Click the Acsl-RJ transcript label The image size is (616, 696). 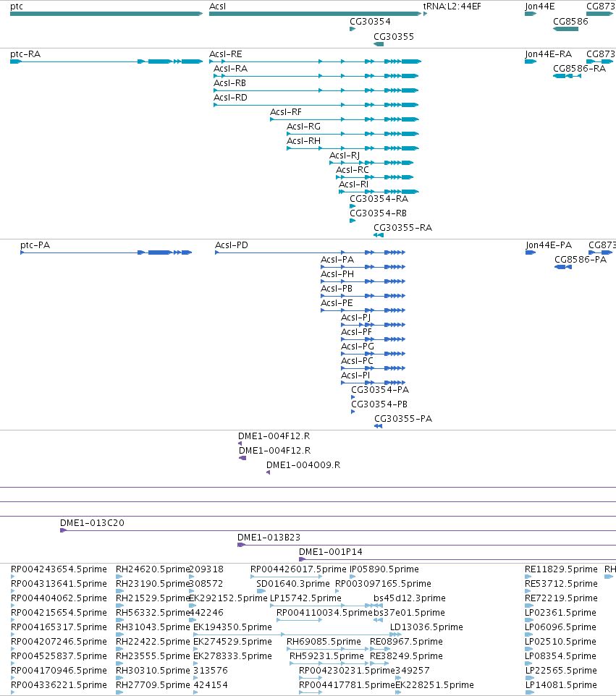(x=345, y=156)
